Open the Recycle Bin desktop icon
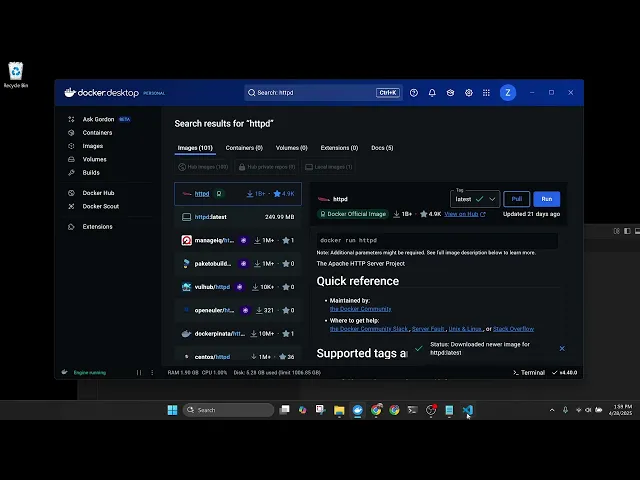The height and width of the screenshot is (480, 640). tap(16, 75)
